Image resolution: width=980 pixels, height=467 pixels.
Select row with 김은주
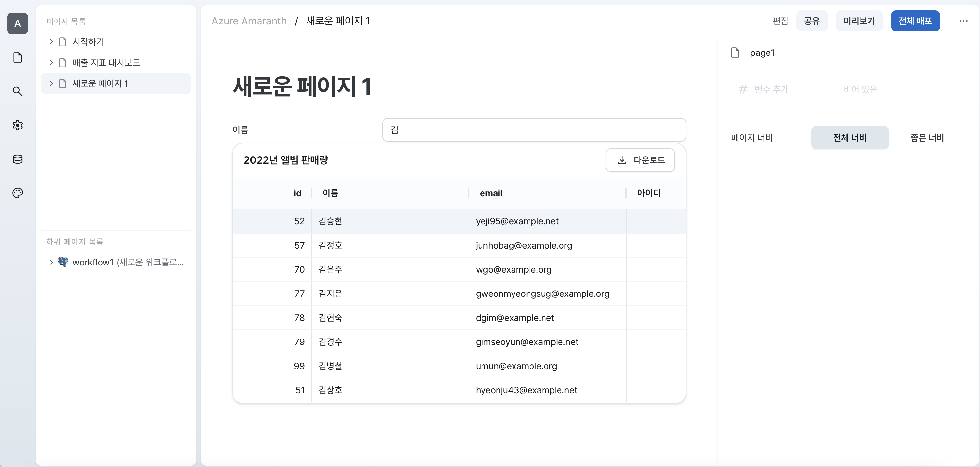459,269
